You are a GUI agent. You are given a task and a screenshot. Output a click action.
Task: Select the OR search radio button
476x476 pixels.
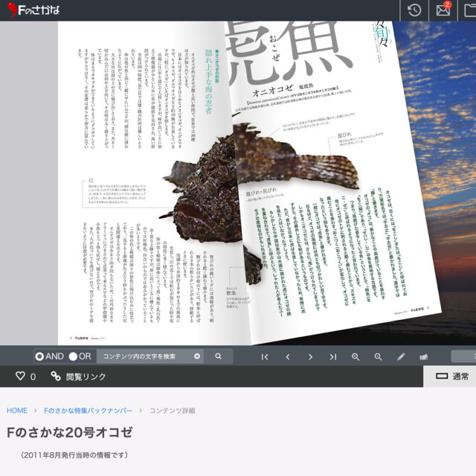(73, 356)
